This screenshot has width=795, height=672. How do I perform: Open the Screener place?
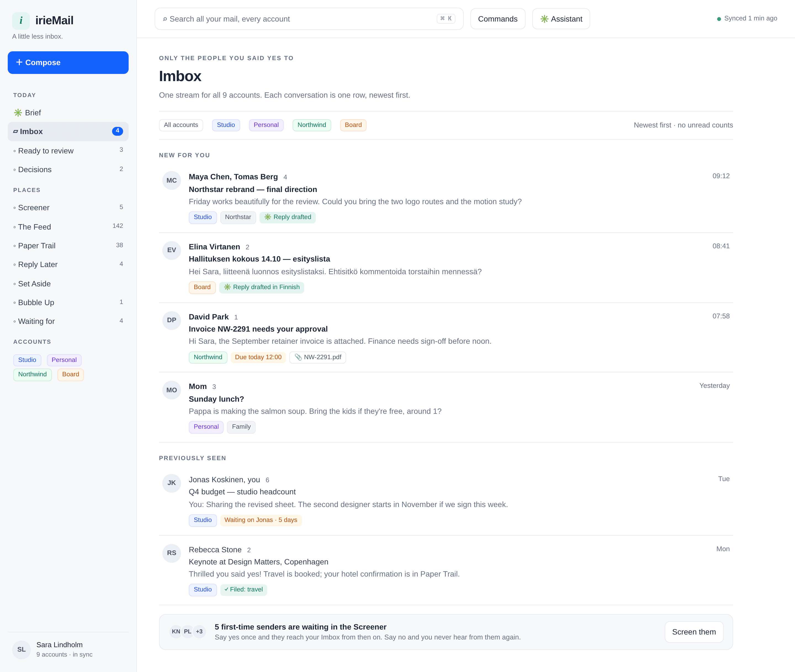pos(68,208)
